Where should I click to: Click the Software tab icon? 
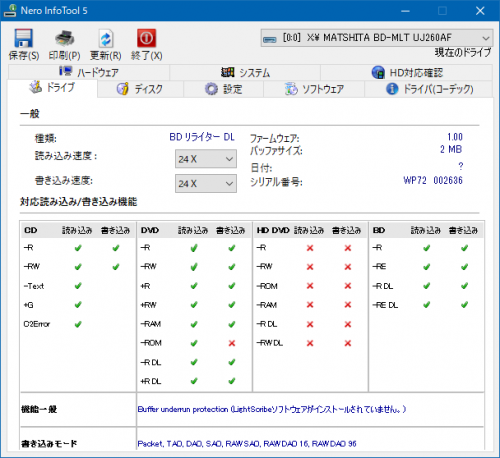[x=291, y=89]
